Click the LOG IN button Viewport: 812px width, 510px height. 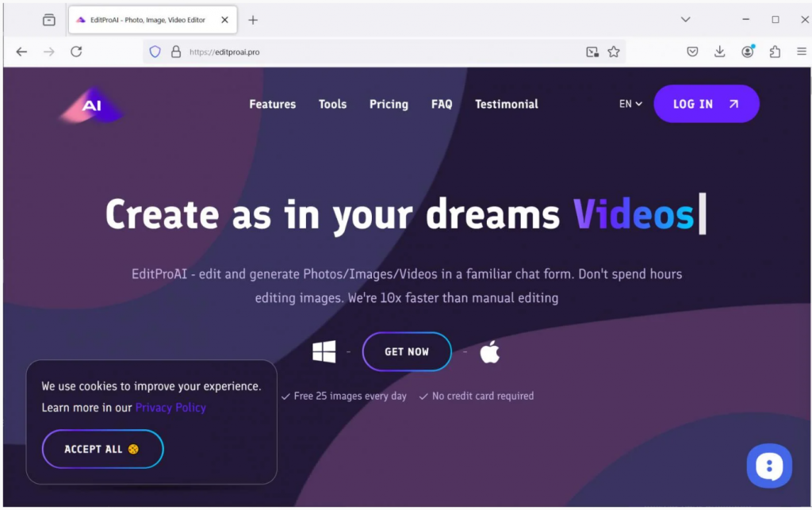click(707, 104)
